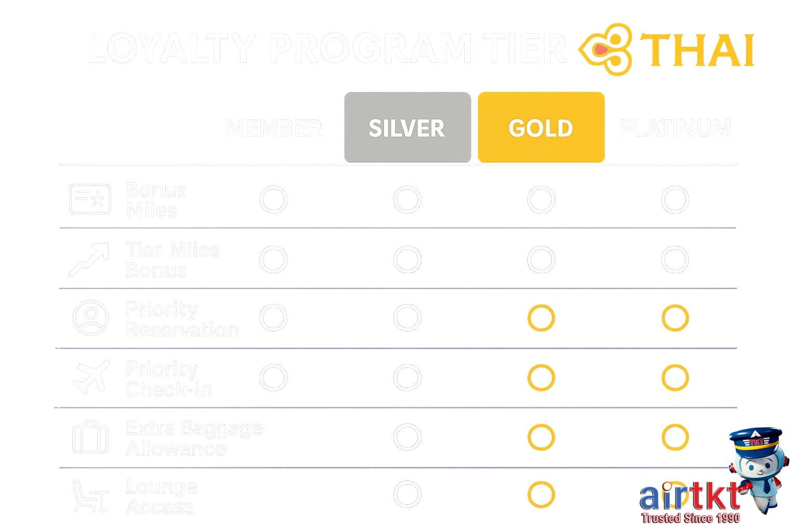This screenshot has width=798, height=532.
Task: Switch to the Gold tier tab
Action: [x=541, y=128]
